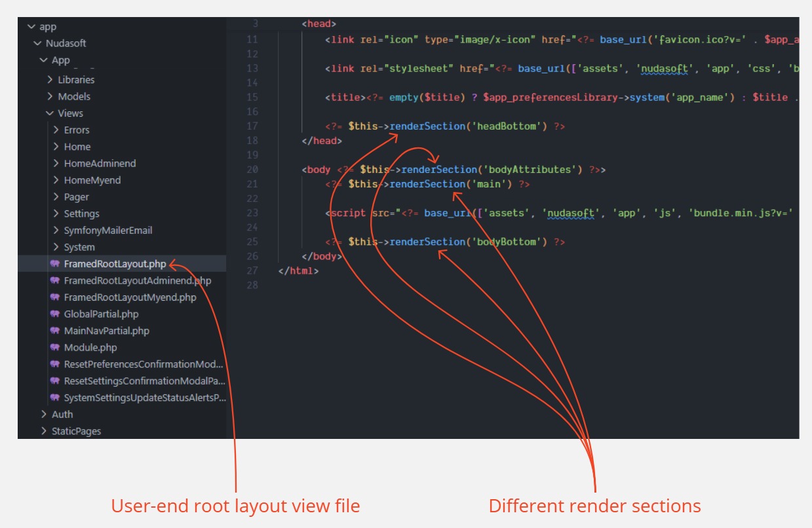The width and height of the screenshot is (812, 528).
Task: Click 'bodyBottom' string in code
Action: point(505,242)
